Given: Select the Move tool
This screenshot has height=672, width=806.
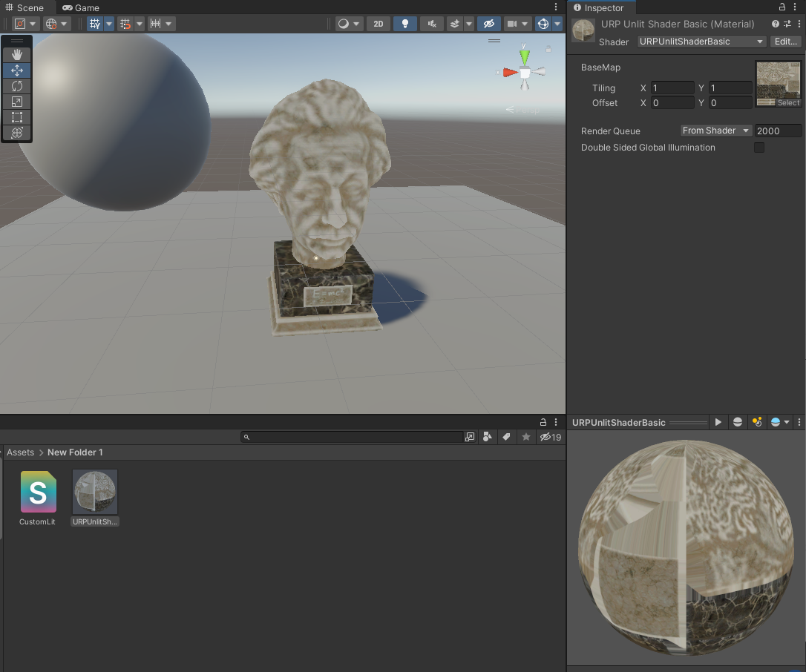Looking at the screenshot, I should (x=17, y=70).
